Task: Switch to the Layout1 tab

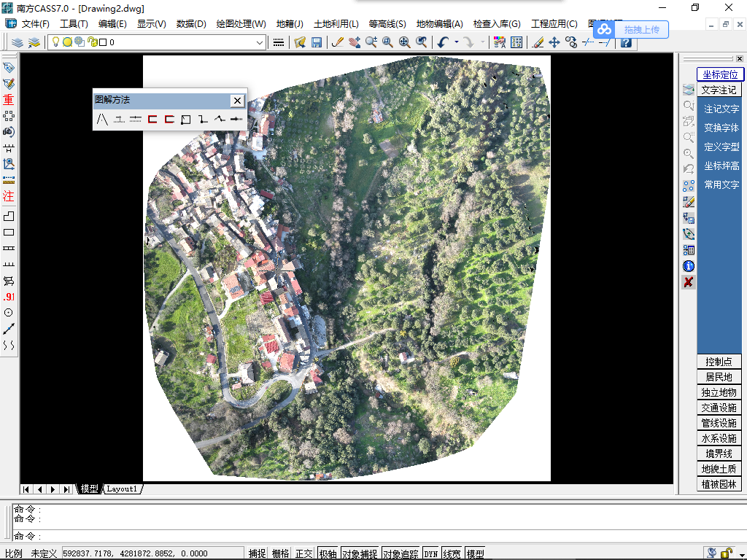Action: (122, 489)
